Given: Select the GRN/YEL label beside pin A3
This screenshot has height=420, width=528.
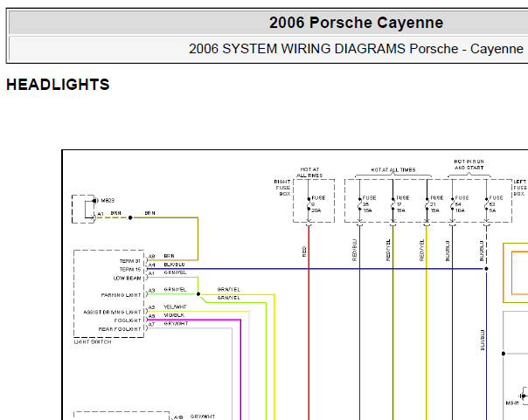Looking at the screenshot, I should tap(175, 289).
